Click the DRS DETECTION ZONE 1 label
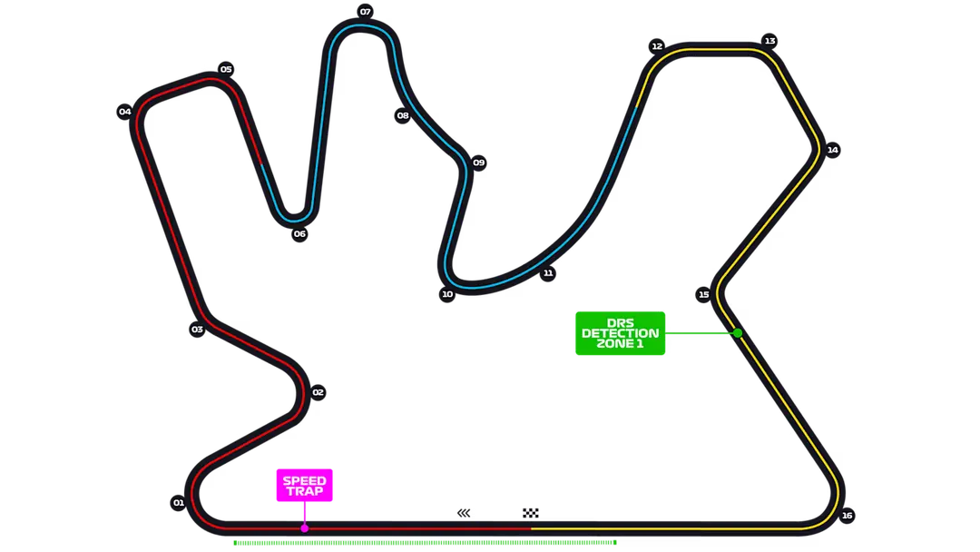The width and height of the screenshot is (980, 552). [622, 332]
